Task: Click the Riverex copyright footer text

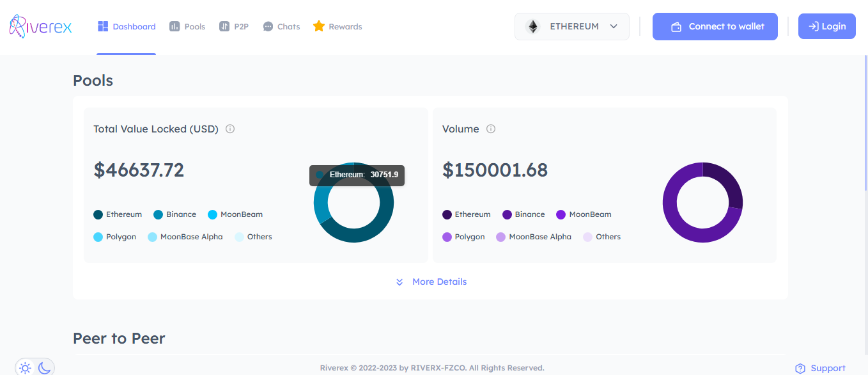Action: tap(432, 368)
